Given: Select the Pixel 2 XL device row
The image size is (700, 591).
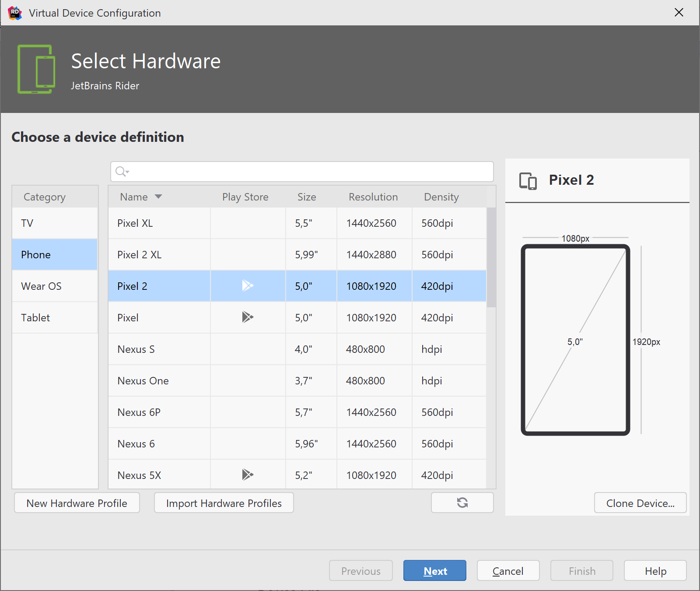Looking at the screenshot, I should pos(297,255).
